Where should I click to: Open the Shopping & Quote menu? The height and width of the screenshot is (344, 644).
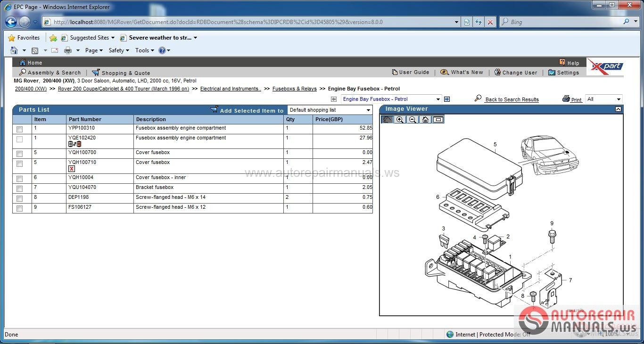point(121,73)
